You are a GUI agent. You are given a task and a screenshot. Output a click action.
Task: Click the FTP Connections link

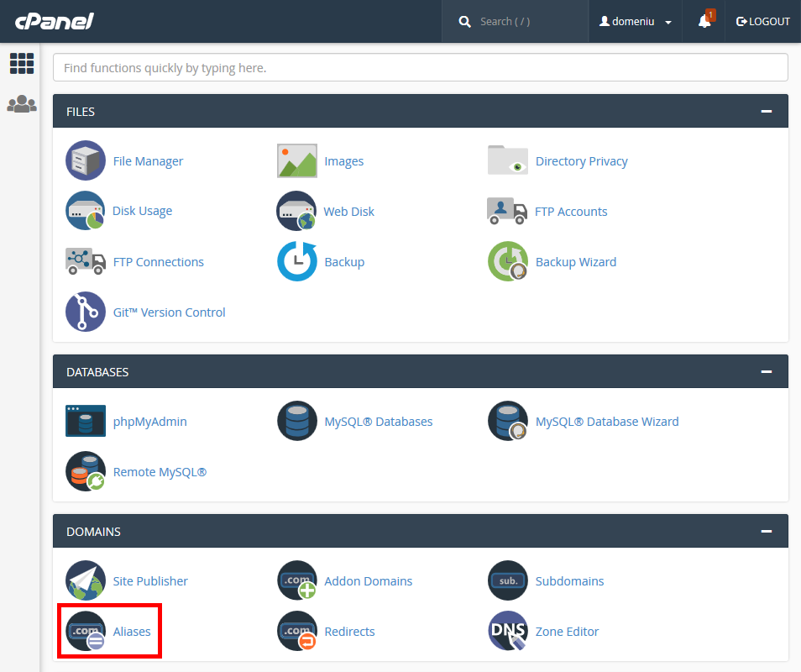point(159,261)
